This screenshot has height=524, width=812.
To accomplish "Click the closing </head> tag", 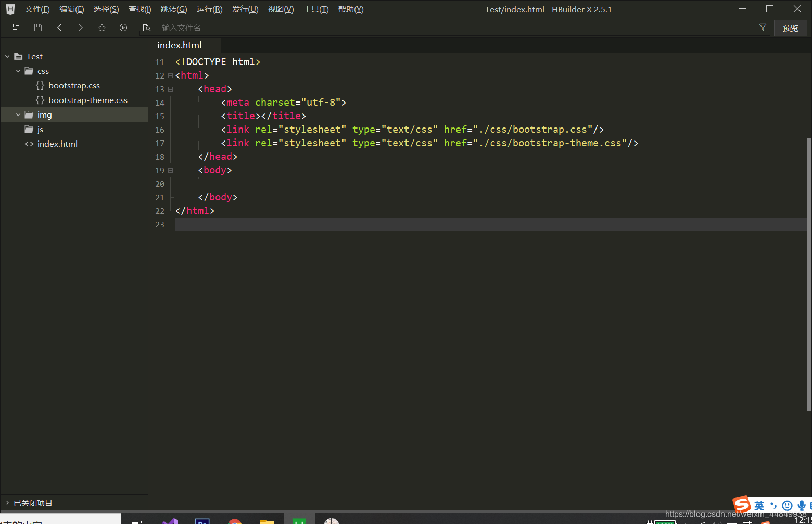I will pyautogui.click(x=218, y=157).
